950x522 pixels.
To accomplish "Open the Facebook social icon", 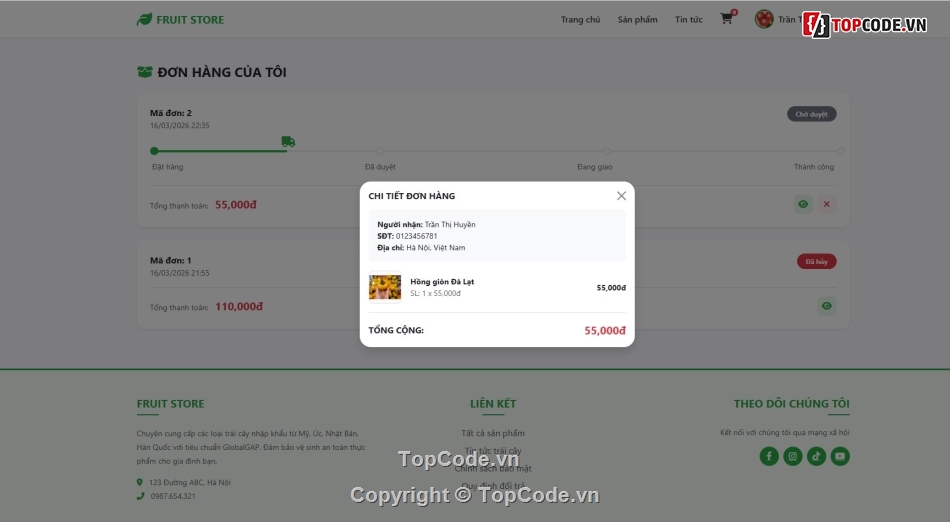I will 769,456.
